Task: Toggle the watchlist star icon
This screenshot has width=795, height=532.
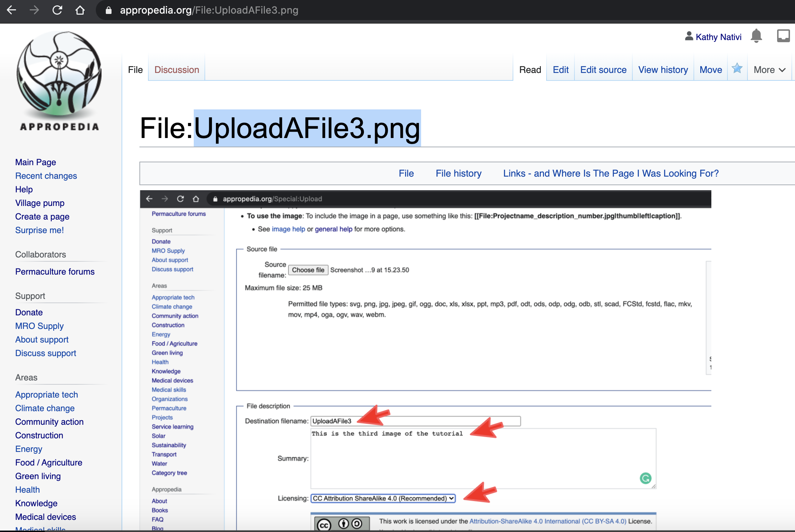Action: pyautogui.click(x=737, y=69)
